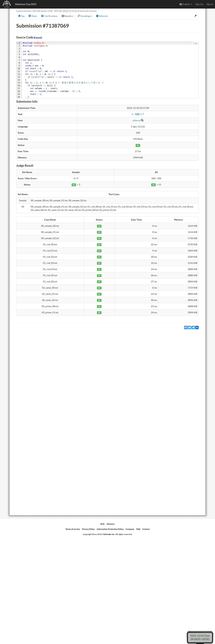Click the Submission #71387069 heading
Screen dimensions: 215x644
43,26
